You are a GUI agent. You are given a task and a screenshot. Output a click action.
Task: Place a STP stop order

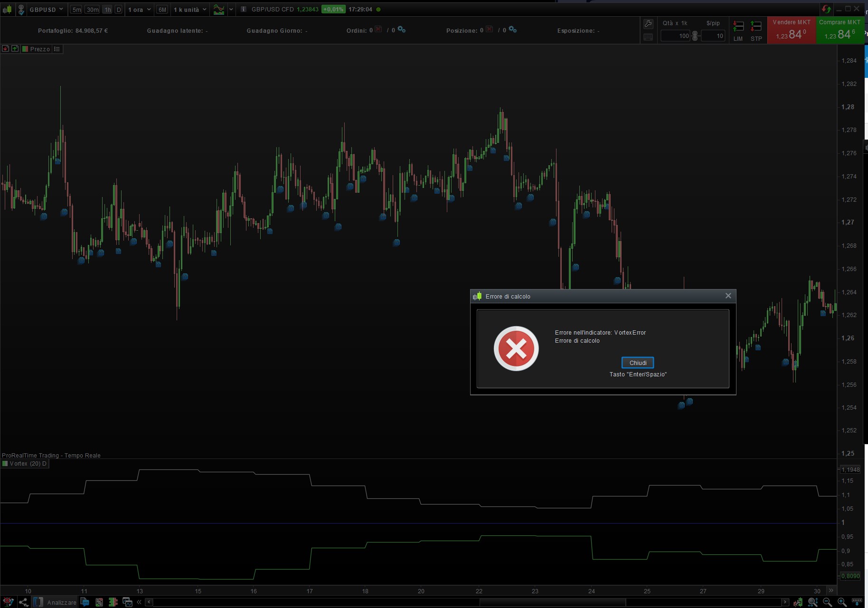coord(756,30)
